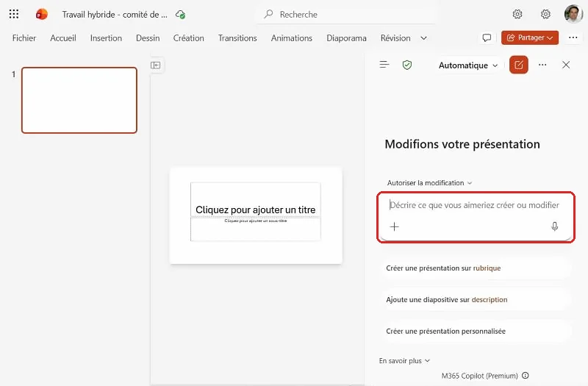Select slide 1 thumbnail
The width and height of the screenshot is (588, 386).
click(x=79, y=100)
